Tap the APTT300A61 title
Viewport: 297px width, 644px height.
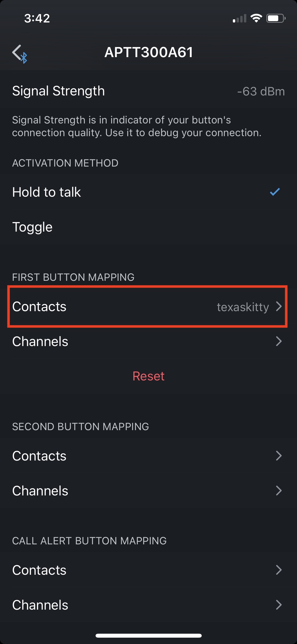pos(148,52)
